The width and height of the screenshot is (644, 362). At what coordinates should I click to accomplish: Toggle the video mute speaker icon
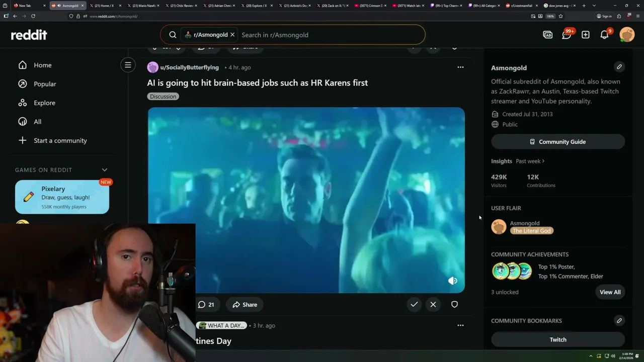(453, 281)
